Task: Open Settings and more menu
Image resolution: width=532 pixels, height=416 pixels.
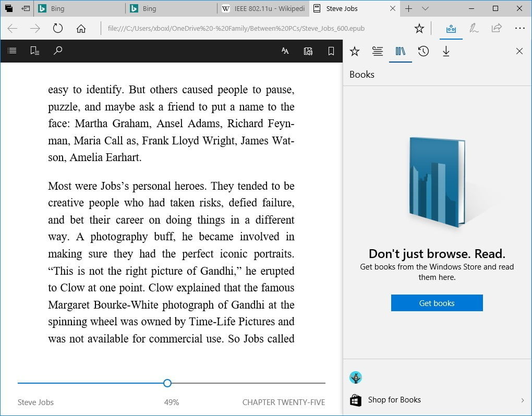Action: pyautogui.click(x=519, y=29)
